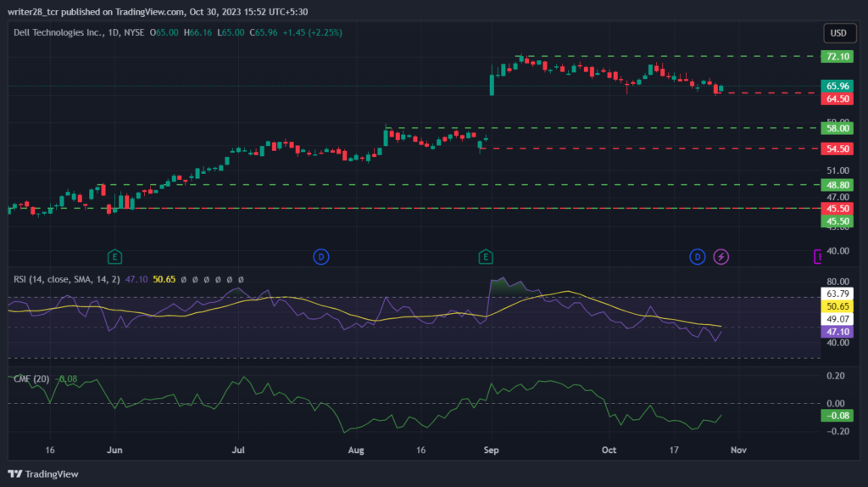Image resolution: width=868 pixels, height=487 pixels.
Task: Click the high price H66.16 value
Action: pos(198,33)
